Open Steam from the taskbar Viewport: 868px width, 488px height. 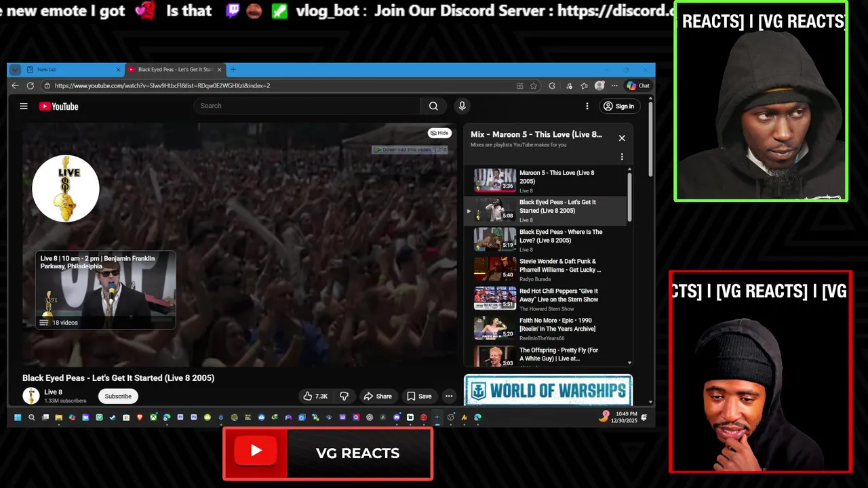(113, 418)
